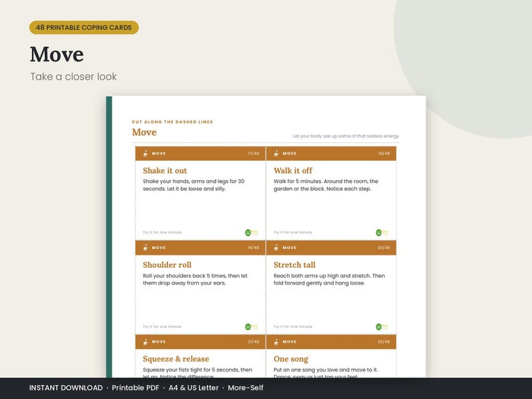This screenshot has width=532, height=399.
Task: Click the green logo on Shake it out card
Action: point(251,232)
